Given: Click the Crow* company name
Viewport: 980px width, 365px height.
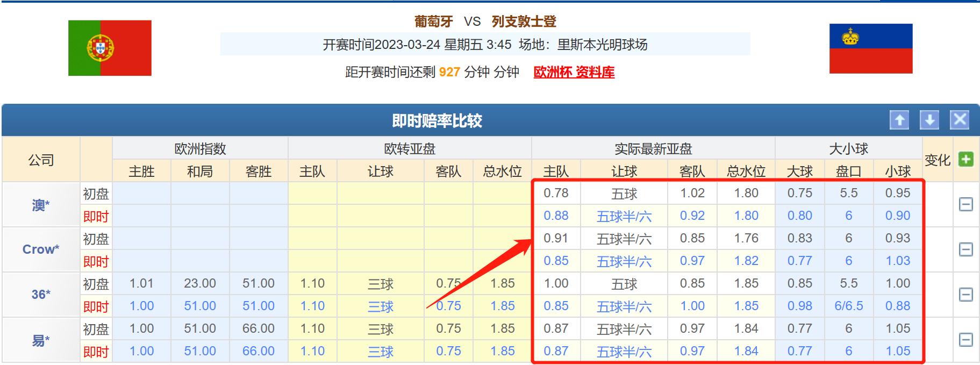Looking at the screenshot, I should click(x=41, y=249).
